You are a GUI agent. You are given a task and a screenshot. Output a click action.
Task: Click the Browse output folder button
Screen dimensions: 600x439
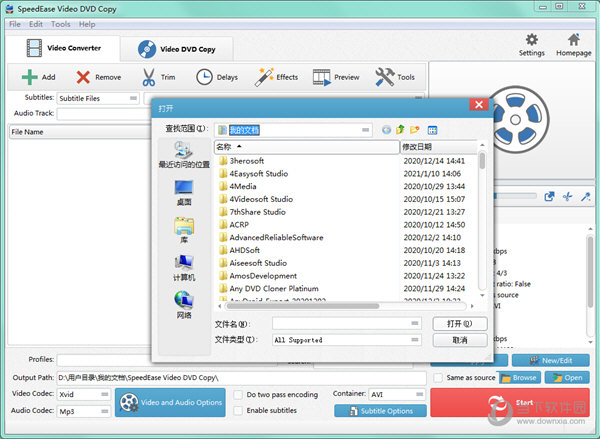pyautogui.click(x=519, y=378)
